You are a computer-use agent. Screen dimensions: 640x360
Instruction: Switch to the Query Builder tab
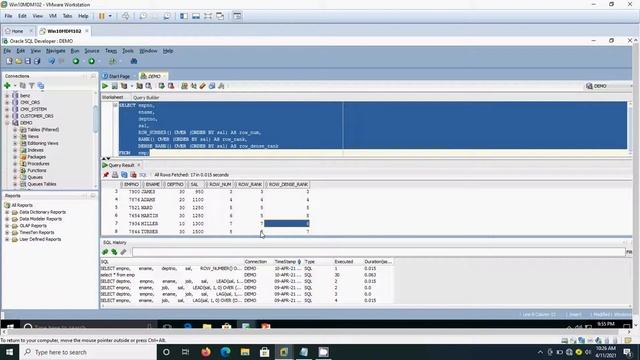(146, 98)
